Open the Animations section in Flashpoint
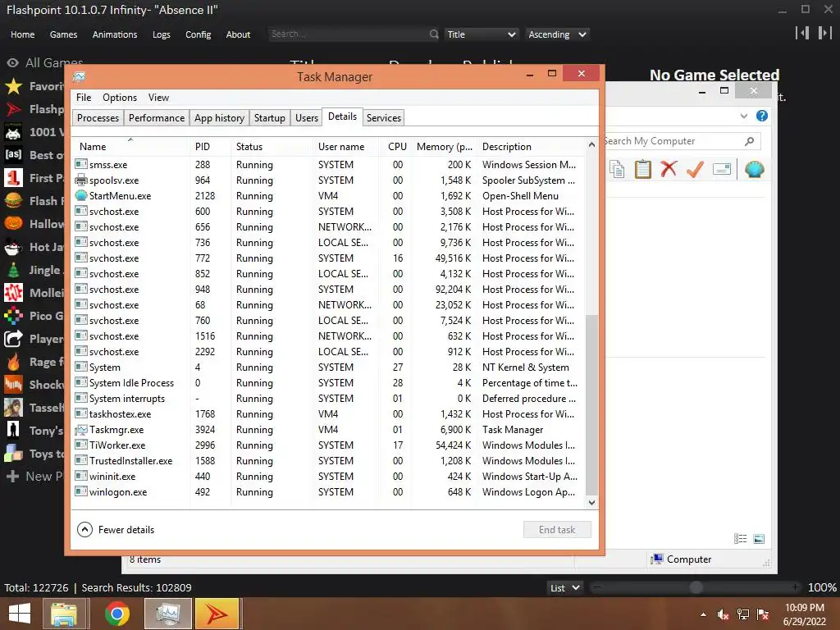The image size is (840, 630). (x=115, y=34)
